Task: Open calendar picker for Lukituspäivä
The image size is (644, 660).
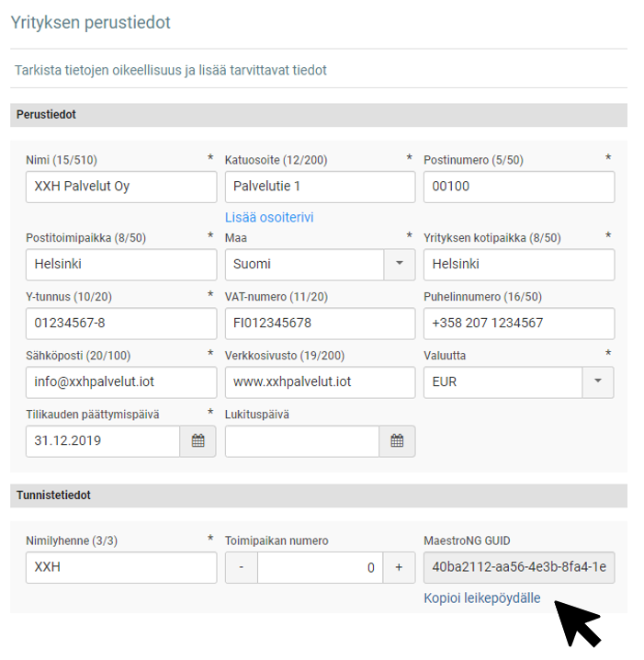Action: (x=397, y=441)
